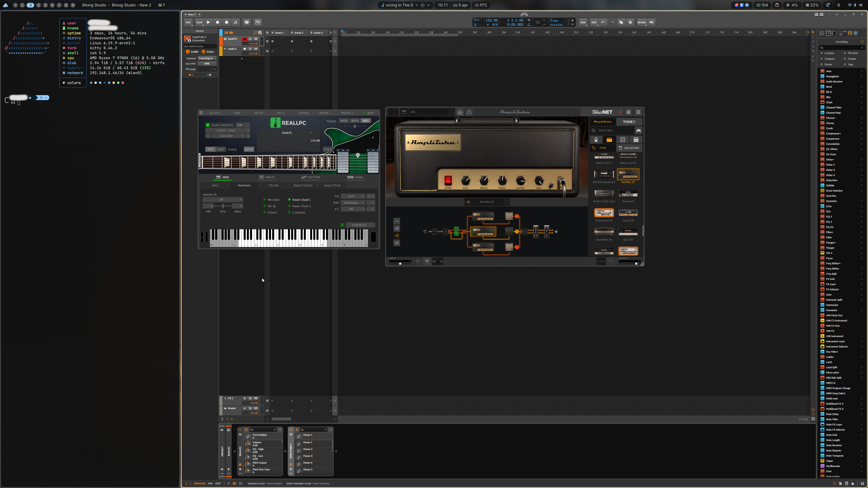The height and width of the screenshot is (488, 868).
Task: Toggle record arm on RealLPC track
Action: coord(245,39)
